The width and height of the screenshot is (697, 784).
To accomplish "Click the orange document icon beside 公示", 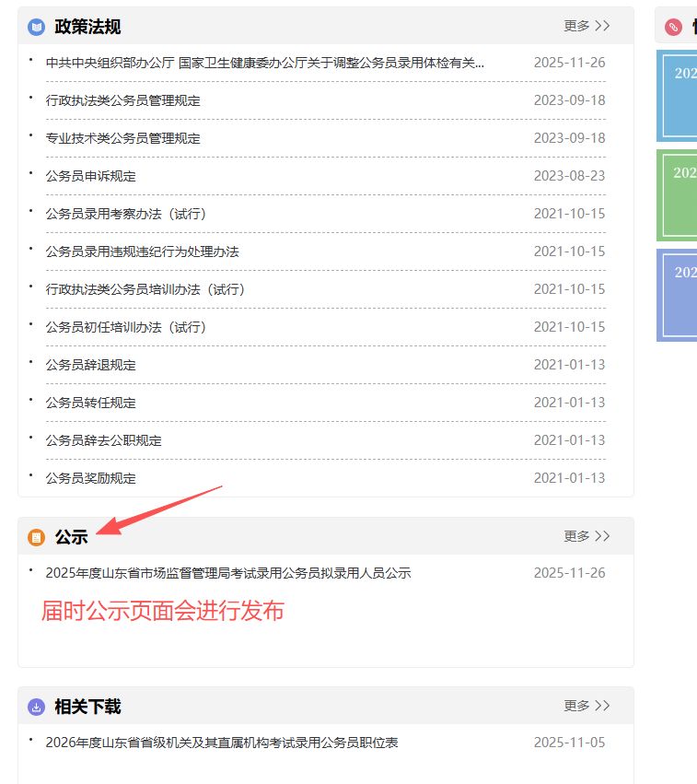I will click(x=36, y=537).
